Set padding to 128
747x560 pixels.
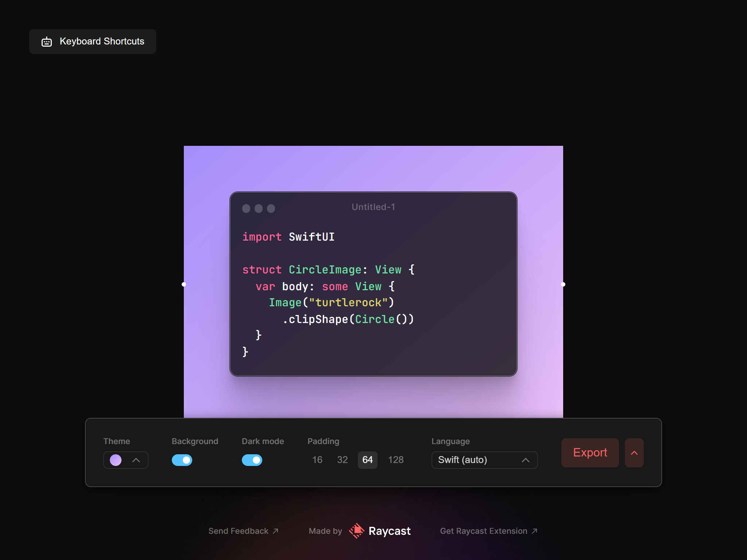[396, 460]
